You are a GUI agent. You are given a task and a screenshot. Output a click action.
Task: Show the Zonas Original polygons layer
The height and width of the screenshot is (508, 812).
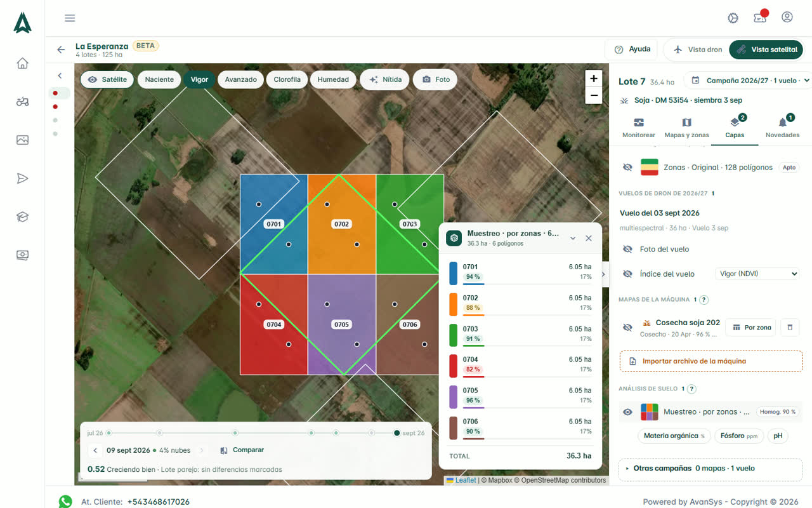627,167
